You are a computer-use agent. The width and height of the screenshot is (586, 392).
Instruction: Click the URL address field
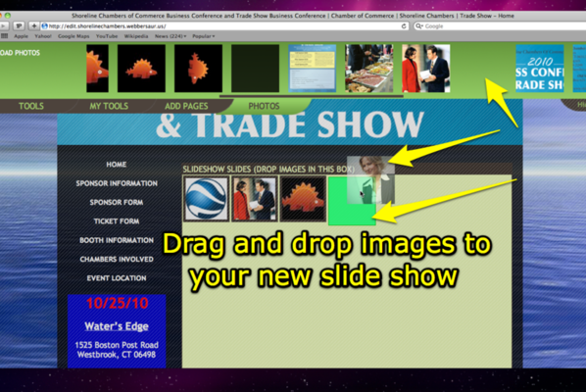(x=224, y=26)
